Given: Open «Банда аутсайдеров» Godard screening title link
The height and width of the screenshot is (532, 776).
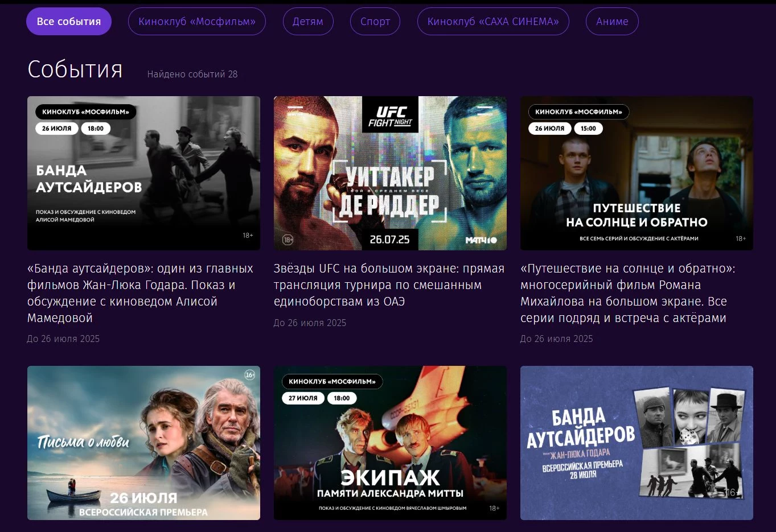Looking at the screenshot, I should point(140,293).
